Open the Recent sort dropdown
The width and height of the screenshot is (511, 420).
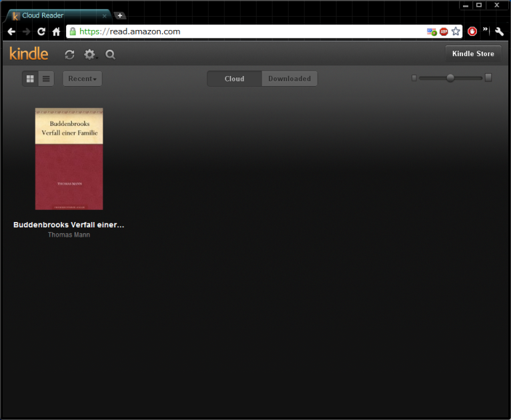click(82, 79)
